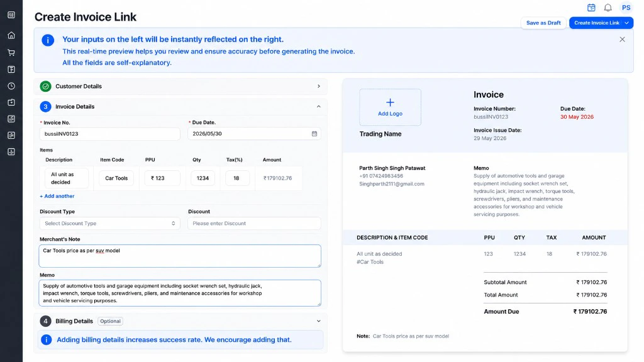Open the calendar icon in the top bar
Viewport: 644px width, 362px height.
[591, 8]
